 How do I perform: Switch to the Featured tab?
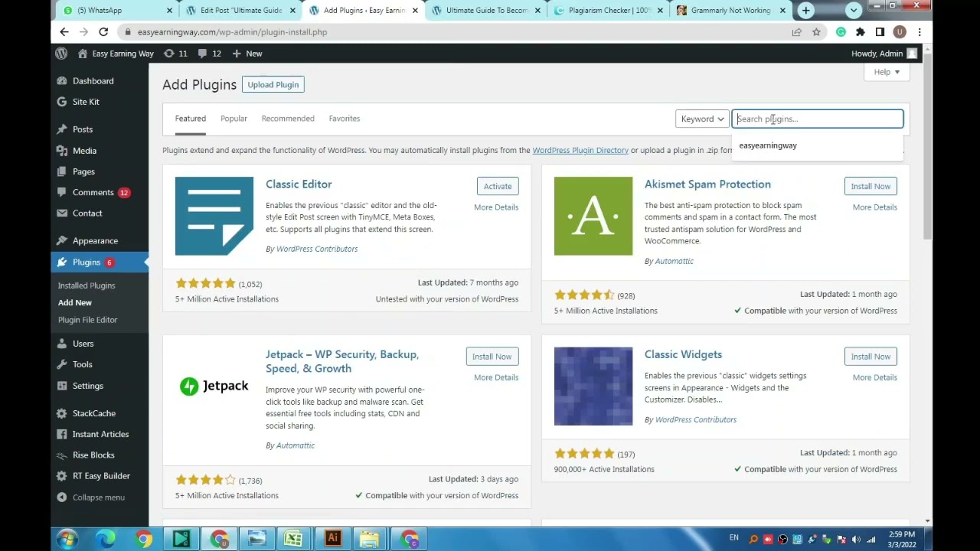(x=190, y=119)
